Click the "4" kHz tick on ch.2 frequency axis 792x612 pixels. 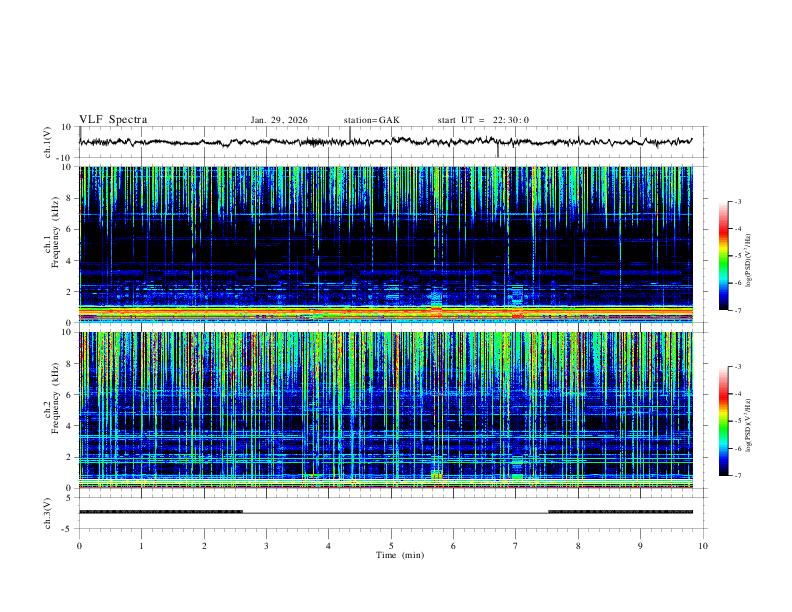[70, 426]
